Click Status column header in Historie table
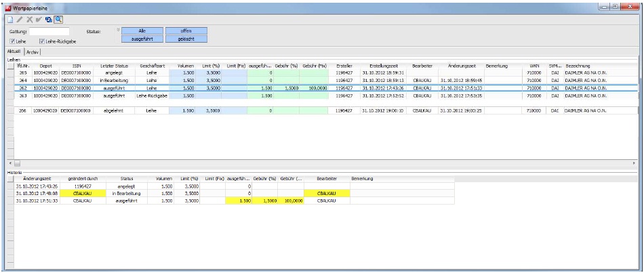This screenshot has height=273, width=644. click(127, 179)
